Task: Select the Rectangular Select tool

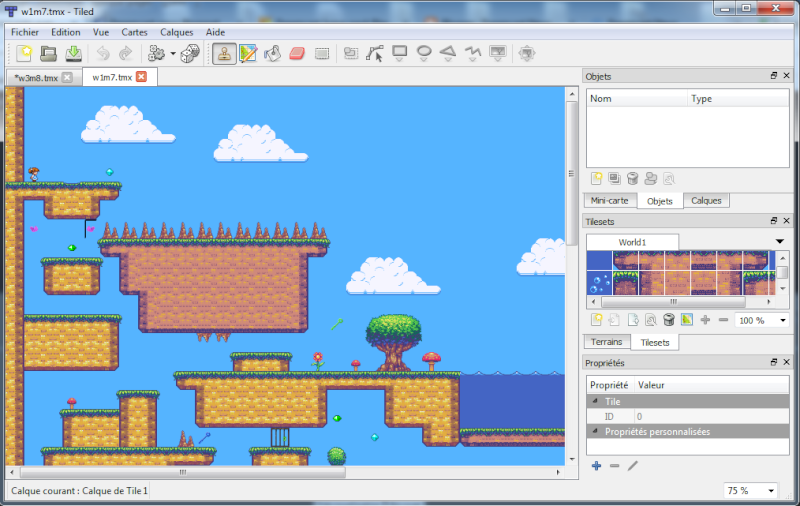Action: (322, 53)
